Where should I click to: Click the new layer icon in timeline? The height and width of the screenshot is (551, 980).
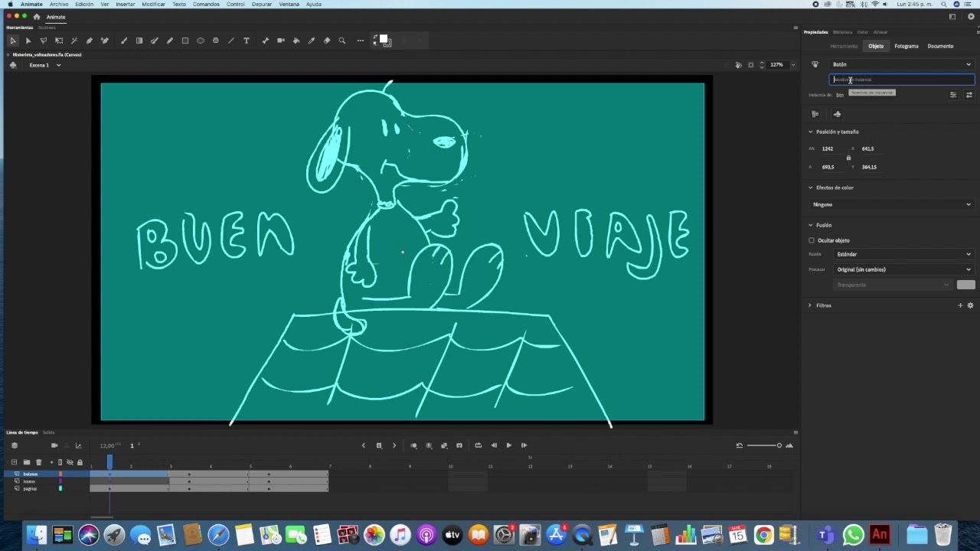[x=14, y=462]
